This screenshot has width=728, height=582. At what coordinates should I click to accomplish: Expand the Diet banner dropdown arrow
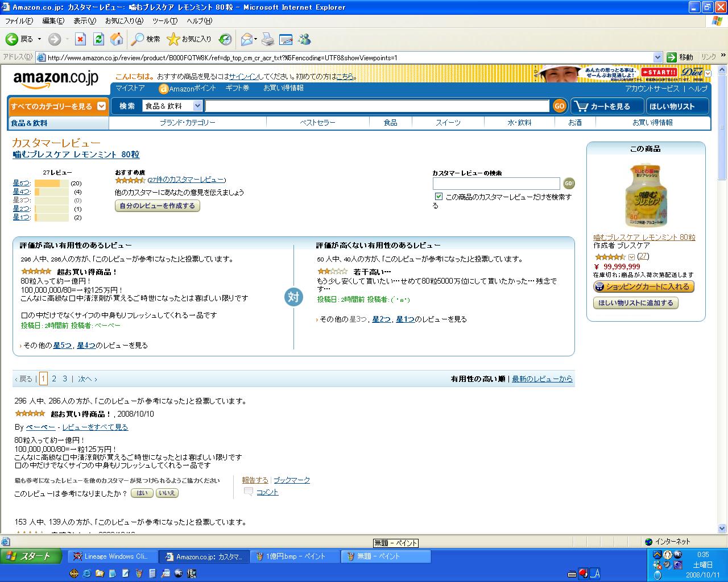708,73
